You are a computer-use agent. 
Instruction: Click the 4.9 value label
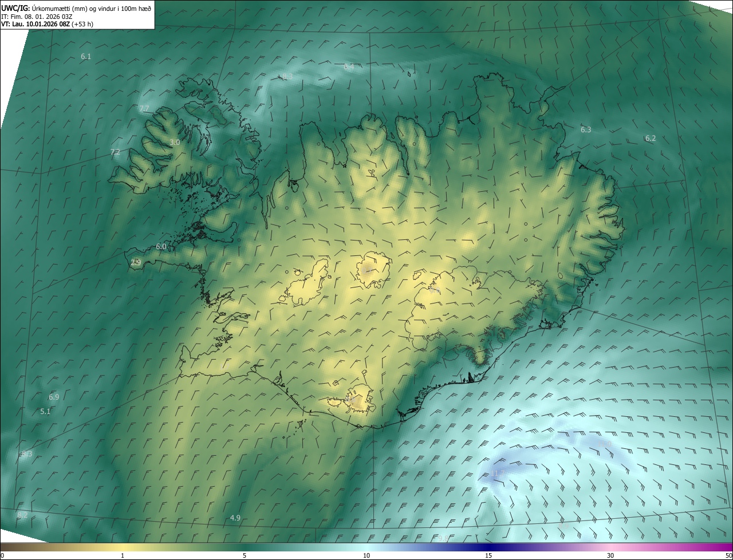coord(235,518)
